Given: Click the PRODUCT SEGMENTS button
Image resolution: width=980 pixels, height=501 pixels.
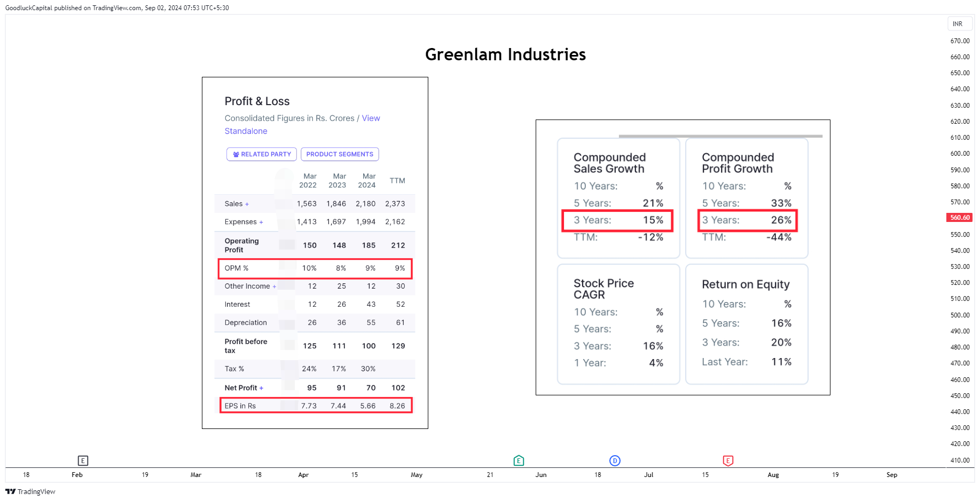Looking at the screenshot, I should pos(340,154).
